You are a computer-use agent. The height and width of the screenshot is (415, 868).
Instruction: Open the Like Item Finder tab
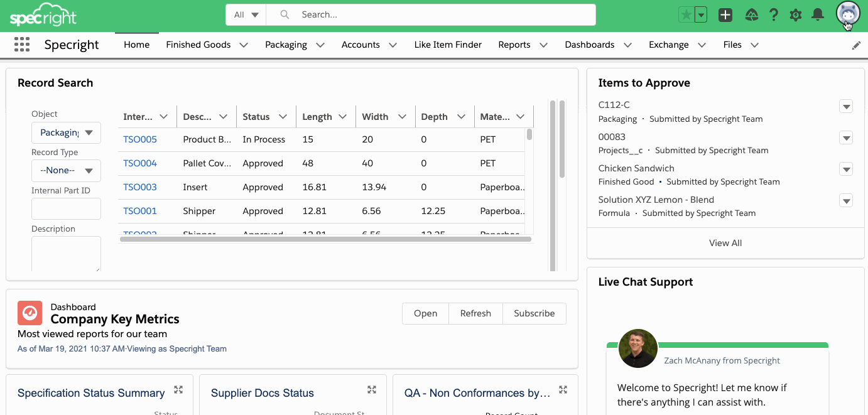point(448,45)
